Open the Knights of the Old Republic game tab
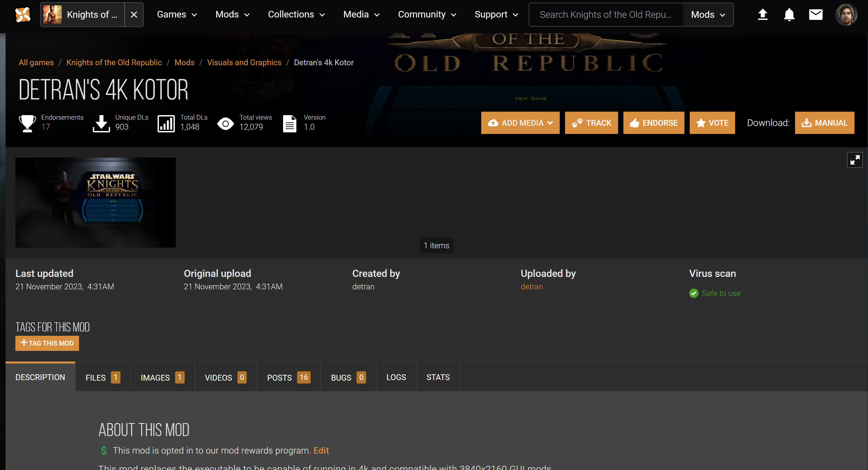This screenshot has width=868, height=470. point(83,15)
